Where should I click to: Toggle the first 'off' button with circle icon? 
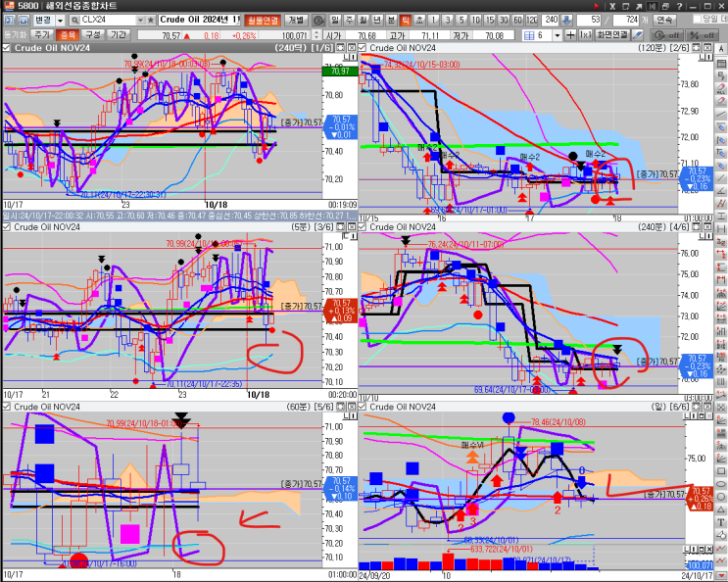click(666, 35)
